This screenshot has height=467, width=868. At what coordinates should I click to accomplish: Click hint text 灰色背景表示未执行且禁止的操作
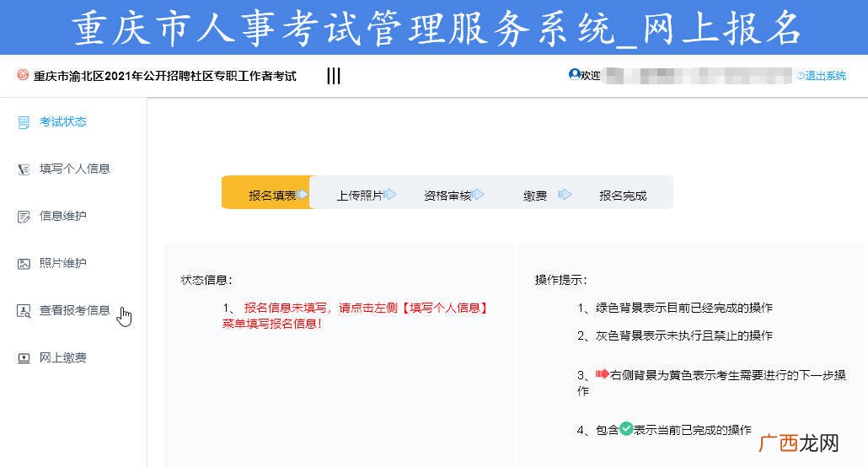point(684,335)
